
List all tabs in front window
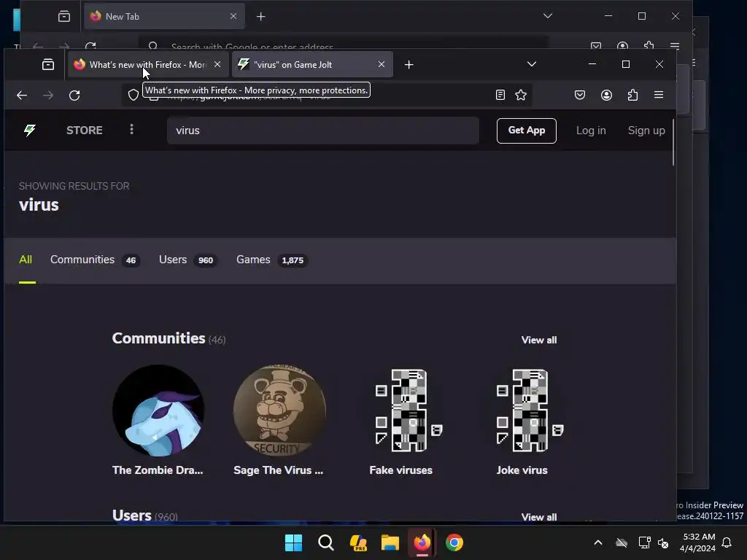532,64
